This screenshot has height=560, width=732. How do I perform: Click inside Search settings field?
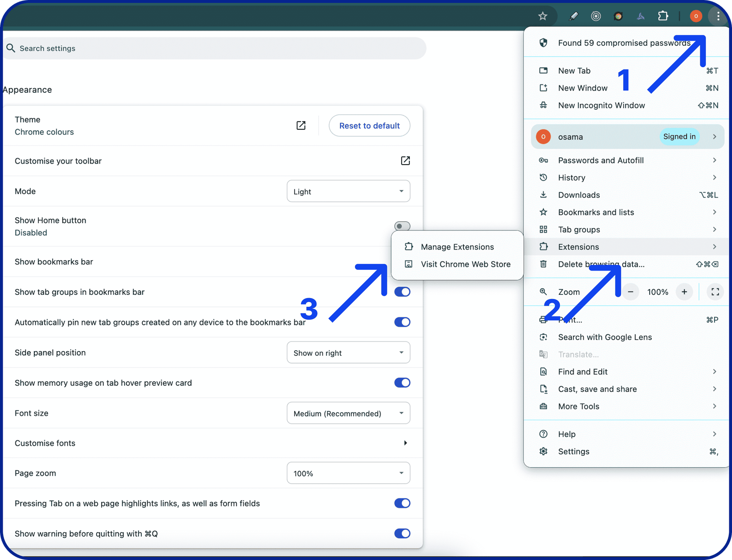pos(215,48)
